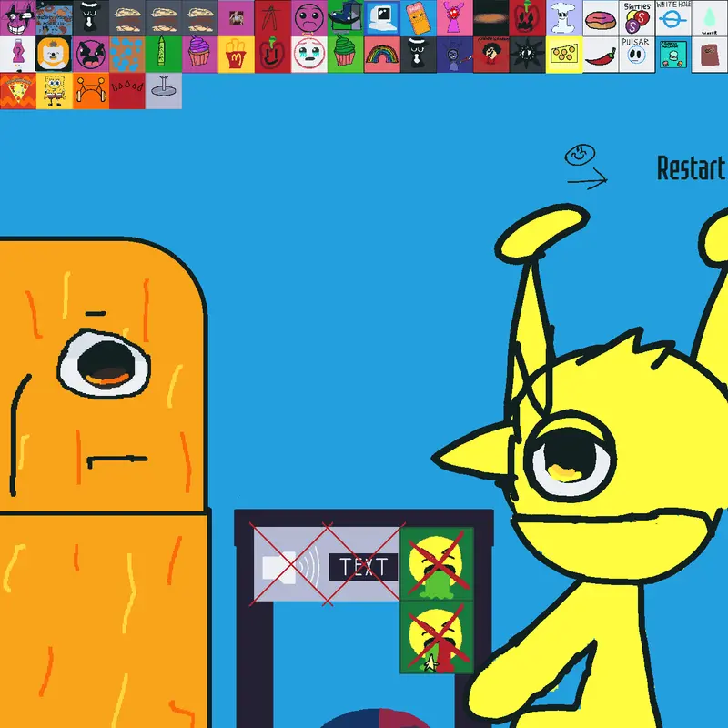Pick the pink frosted donut icon

(601, 18)
